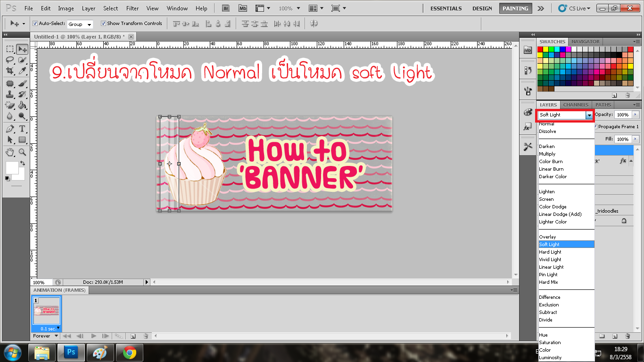Screen dimensions: 644x362
Task: Toggle the Auto-Select checkbox
Action: click(x=35, y=24)
